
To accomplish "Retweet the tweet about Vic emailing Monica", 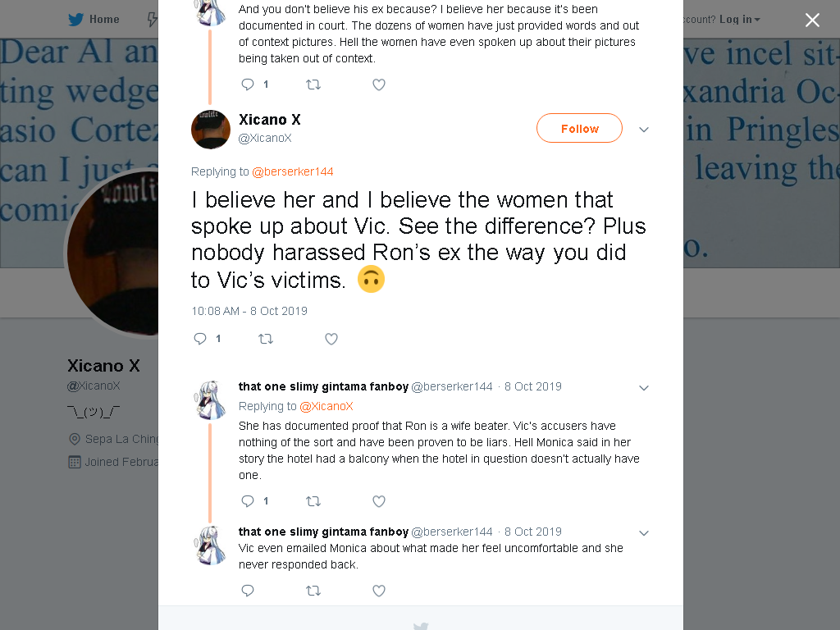I will 313,591.
